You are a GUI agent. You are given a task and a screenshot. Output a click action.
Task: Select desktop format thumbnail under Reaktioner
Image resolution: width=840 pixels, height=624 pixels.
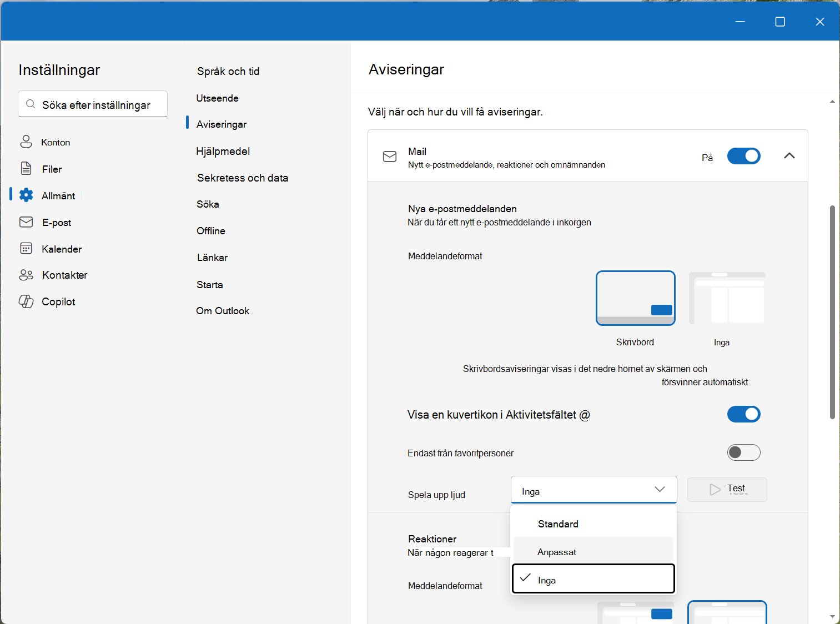tap(635, 612)
